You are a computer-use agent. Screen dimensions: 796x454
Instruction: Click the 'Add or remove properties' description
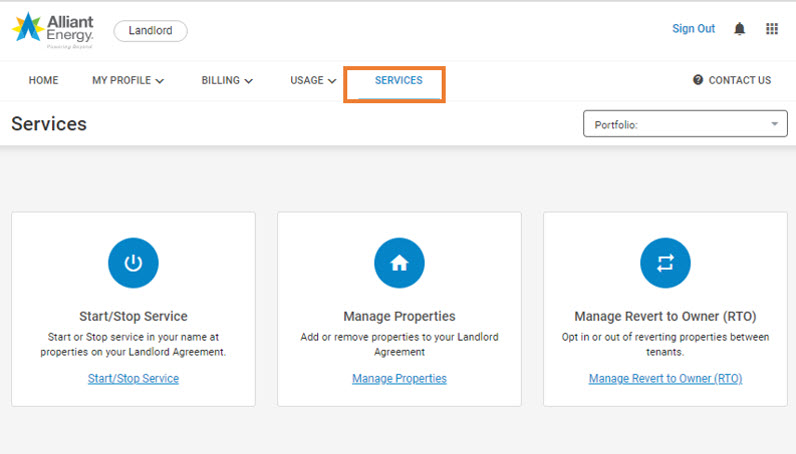tap(399, 344)
